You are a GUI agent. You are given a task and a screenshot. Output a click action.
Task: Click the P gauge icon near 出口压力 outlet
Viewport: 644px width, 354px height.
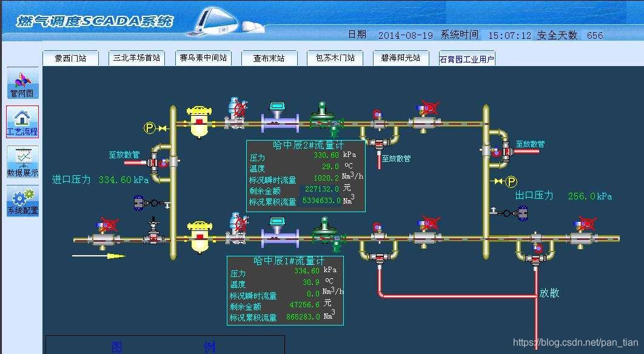511,180
